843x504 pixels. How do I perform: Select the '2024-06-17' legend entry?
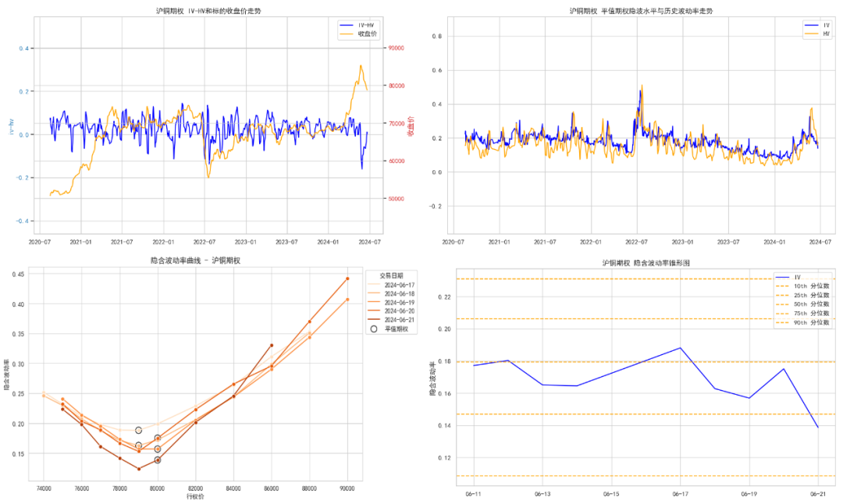click(391, 286)
